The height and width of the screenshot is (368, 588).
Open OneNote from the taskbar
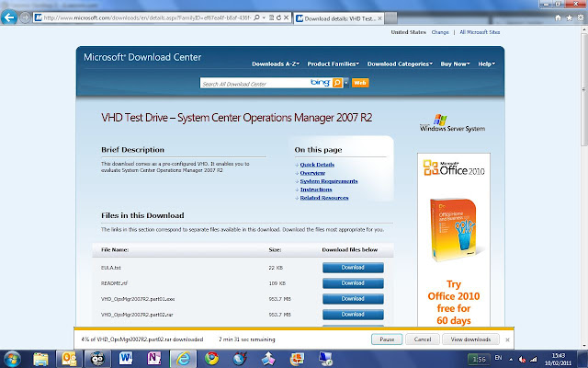[154, 359]
